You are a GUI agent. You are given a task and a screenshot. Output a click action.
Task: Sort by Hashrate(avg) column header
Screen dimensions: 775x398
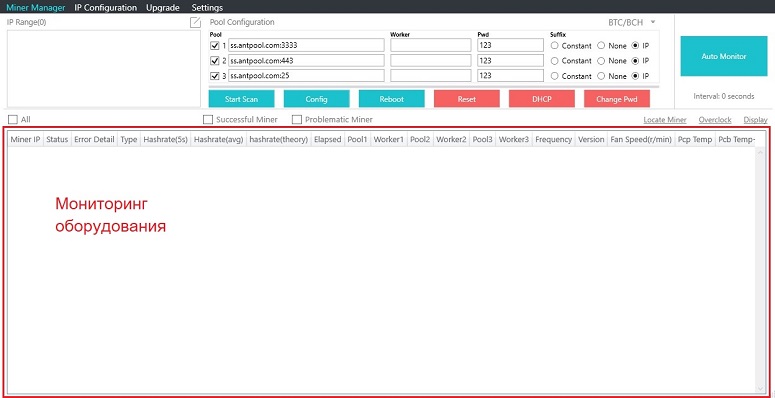click(218, 139)
